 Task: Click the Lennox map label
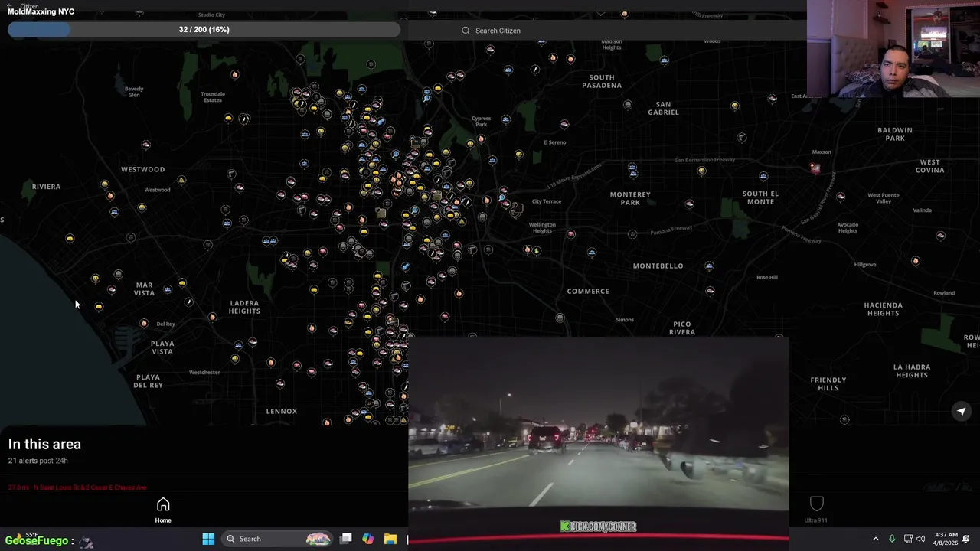click(281, 412)
